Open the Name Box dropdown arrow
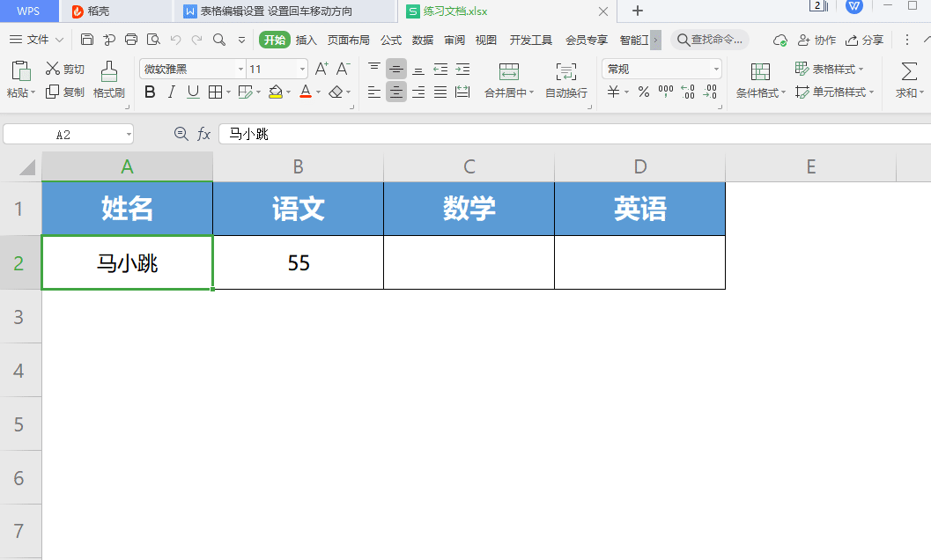This screenshot has width=931, height=560. (x=129, y=135)
